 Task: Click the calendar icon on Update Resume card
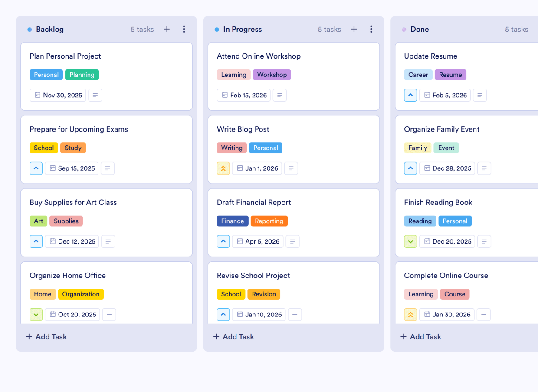426,95
